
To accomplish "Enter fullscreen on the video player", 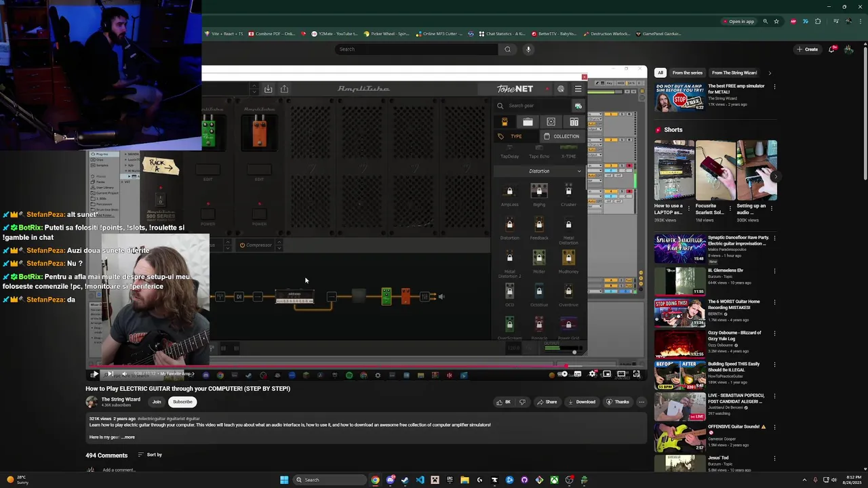I will [x=636, y=374].
